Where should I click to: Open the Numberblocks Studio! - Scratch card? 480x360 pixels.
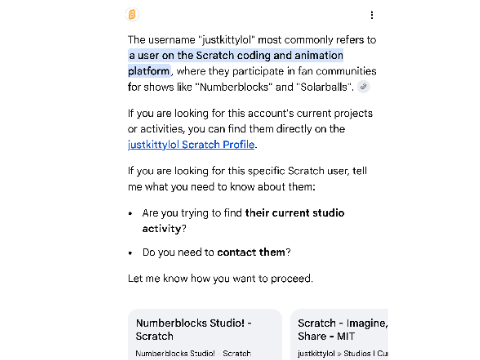point(205,335)
